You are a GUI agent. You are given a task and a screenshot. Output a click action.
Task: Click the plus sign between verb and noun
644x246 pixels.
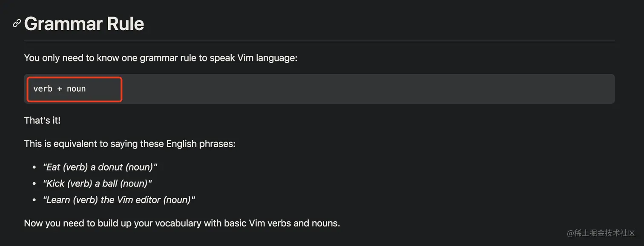coord(60,89)
